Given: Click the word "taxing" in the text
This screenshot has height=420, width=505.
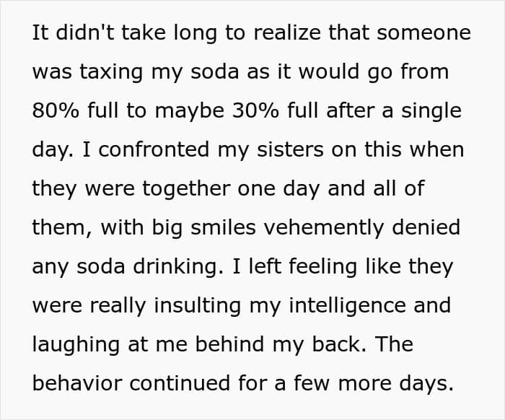Looking at the screenshot, I should pos(111,73).
